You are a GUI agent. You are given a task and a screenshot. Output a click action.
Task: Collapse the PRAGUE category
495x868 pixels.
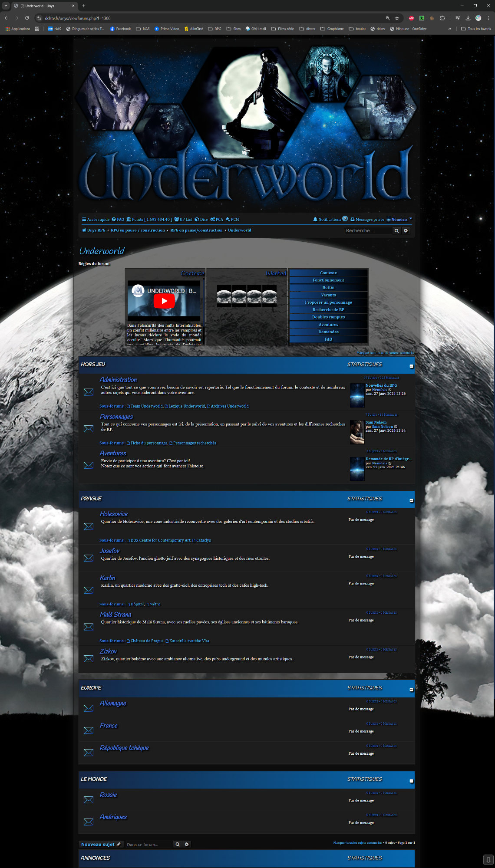point(411,500)
